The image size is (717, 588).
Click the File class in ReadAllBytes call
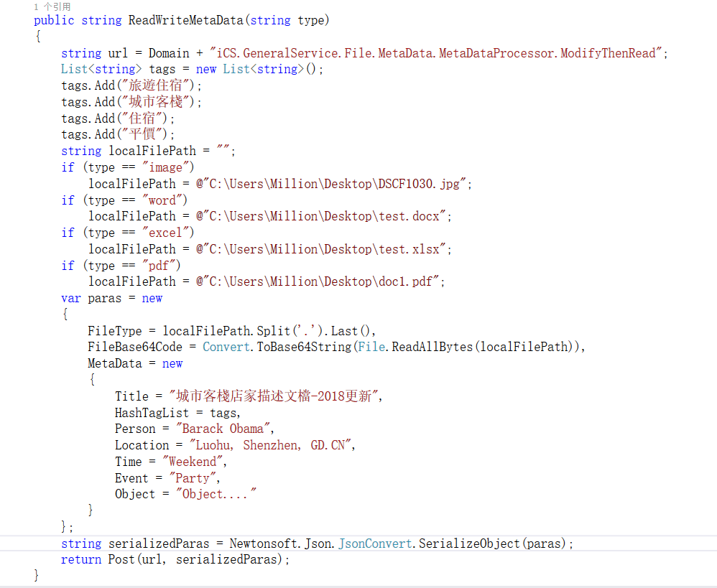371,347
